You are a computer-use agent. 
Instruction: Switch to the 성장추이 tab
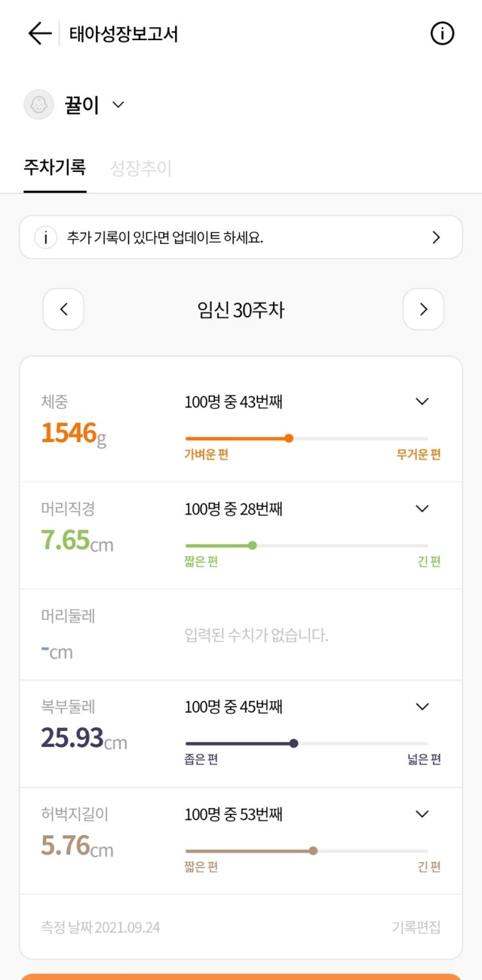click(141, 169)
